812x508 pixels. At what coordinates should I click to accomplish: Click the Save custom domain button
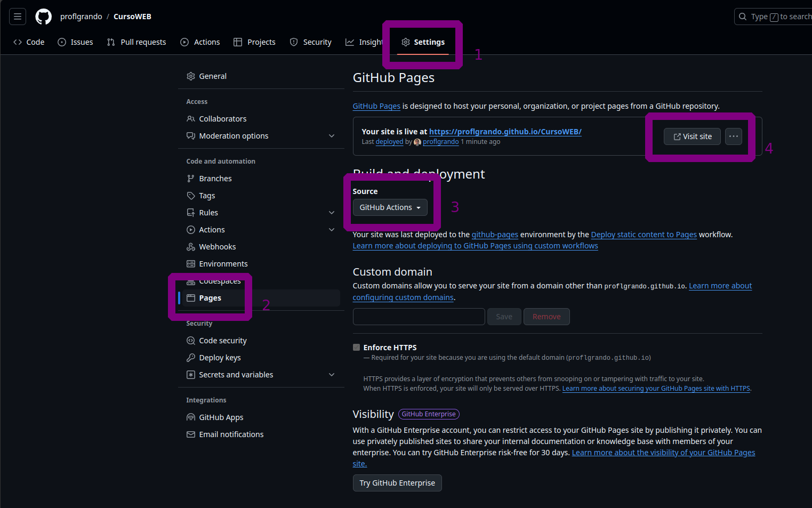(x=504, y=317)
